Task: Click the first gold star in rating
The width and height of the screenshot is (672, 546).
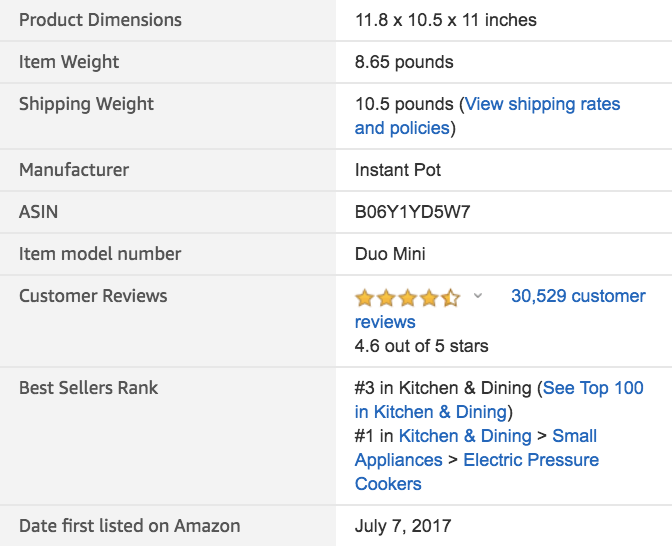Action: [364, 297]
